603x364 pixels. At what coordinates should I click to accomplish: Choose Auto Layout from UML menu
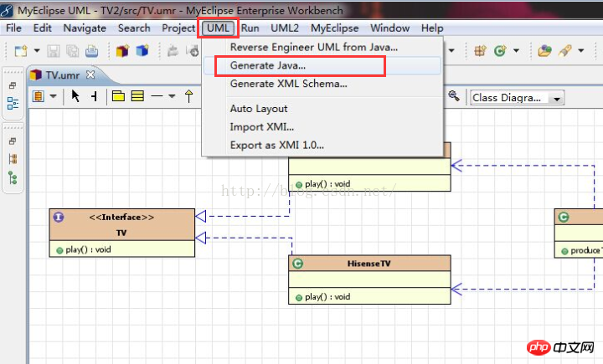tap(322, 109)
